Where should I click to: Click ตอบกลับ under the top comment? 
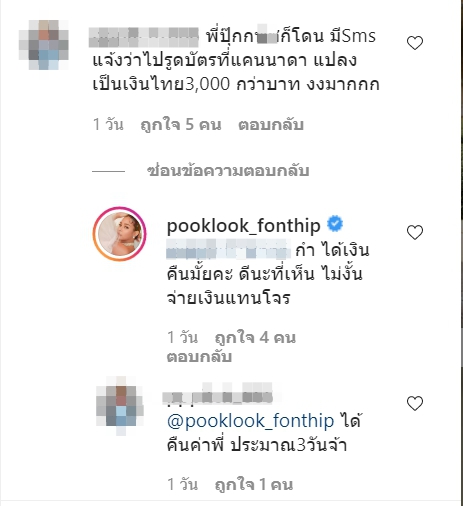coord(271,125)
